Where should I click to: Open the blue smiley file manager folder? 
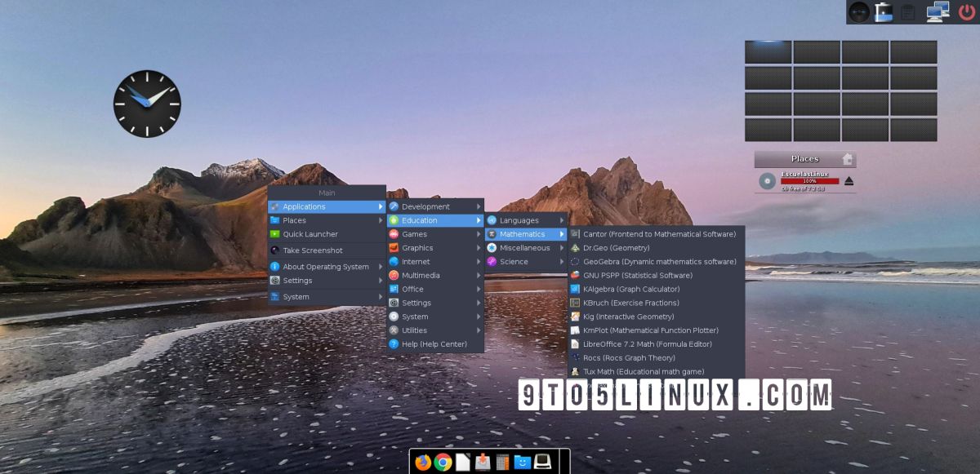pos(523,463)
